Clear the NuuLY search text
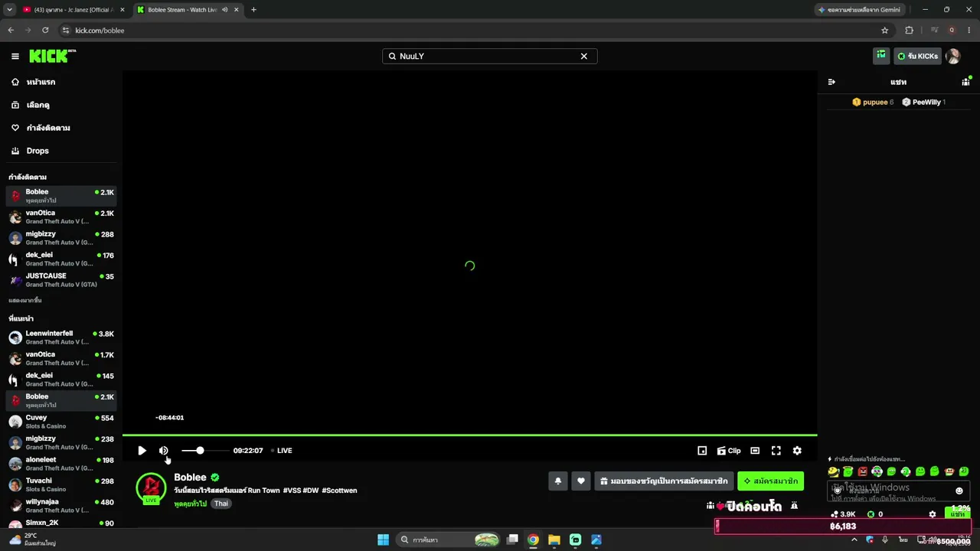The height and width of the screenshot is (551, 980). click(x=583, y=56)
